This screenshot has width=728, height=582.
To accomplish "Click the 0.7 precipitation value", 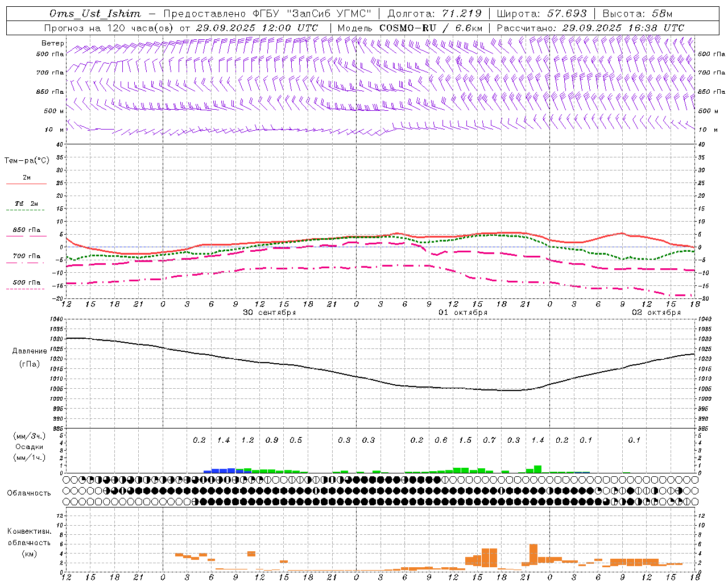I will click(x=489, y=440).
